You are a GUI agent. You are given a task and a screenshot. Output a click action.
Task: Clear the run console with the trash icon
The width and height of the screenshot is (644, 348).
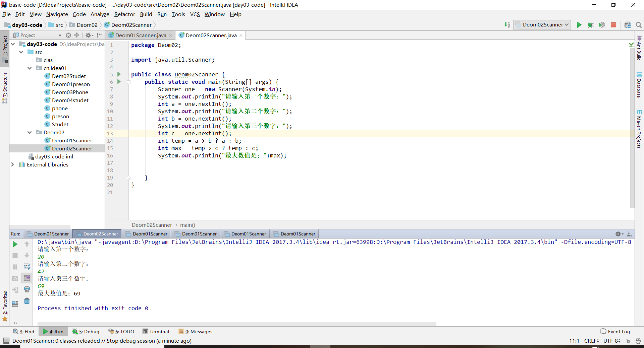point(27,301)
